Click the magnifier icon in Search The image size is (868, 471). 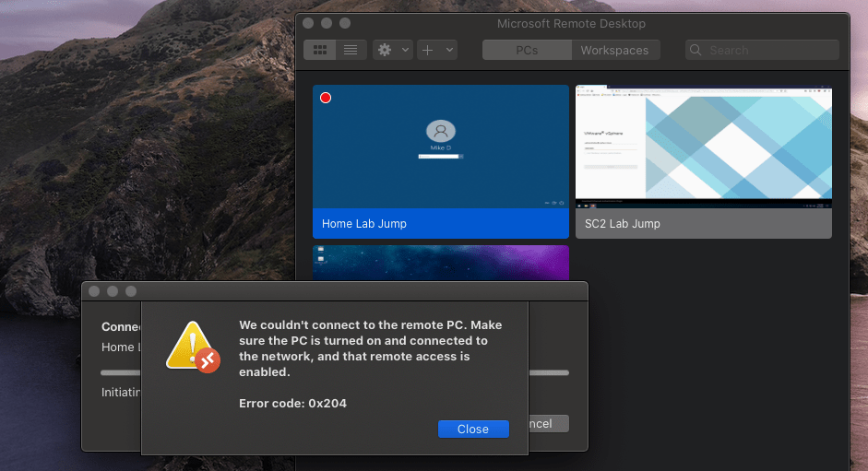(x=696, y=50)
